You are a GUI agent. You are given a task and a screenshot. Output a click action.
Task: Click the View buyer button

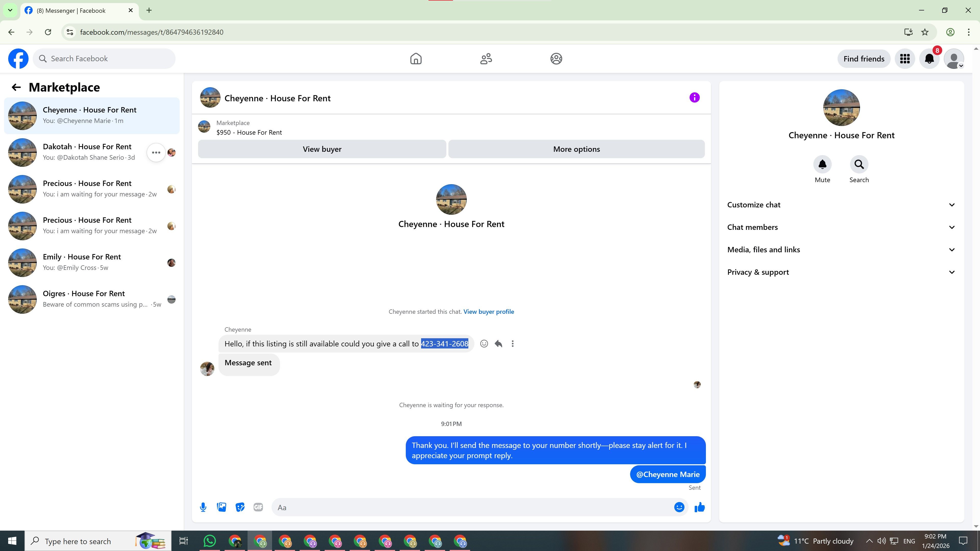(322, 149)
